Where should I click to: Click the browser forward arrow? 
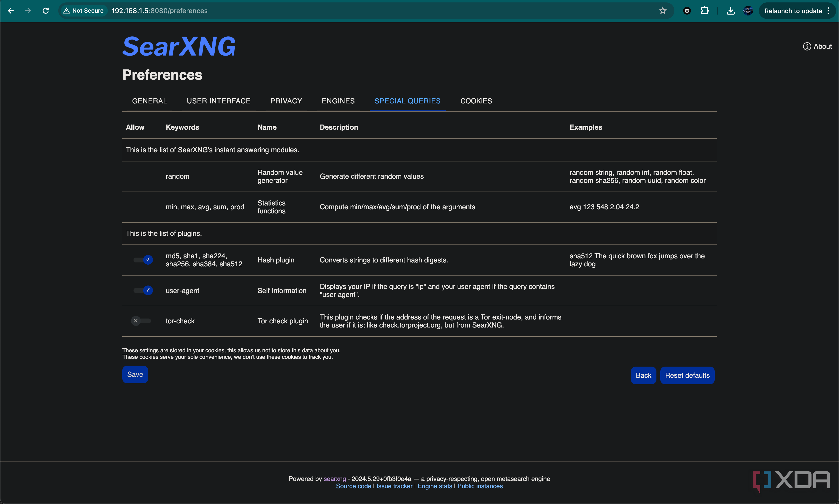[x=28, y=11]
